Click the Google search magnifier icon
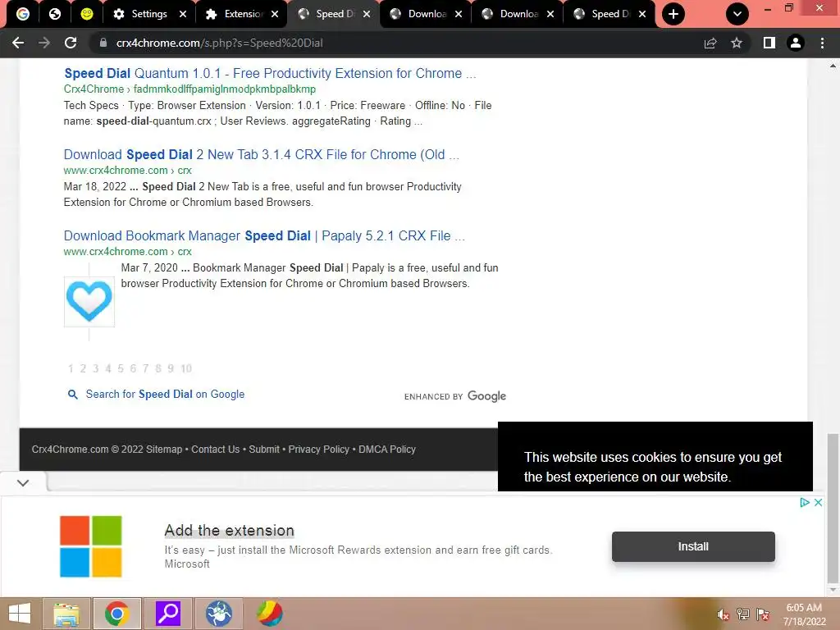The height and width of the screenshot is (630, 840). pyautogui.click(x=72, y=395)
